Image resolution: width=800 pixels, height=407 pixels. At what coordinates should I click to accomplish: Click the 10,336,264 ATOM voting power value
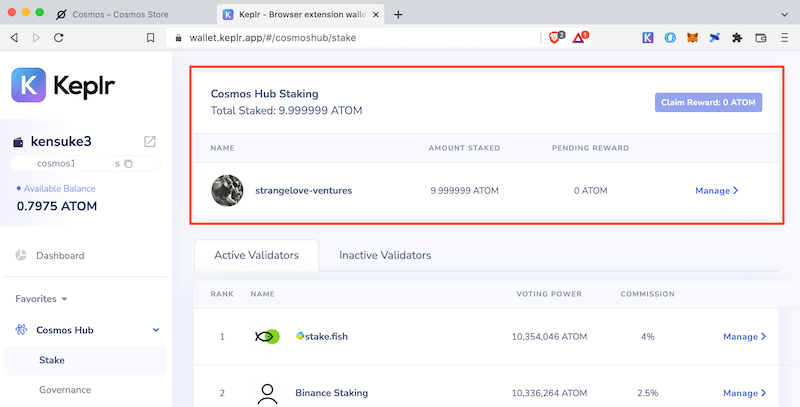pyautogui.click(x=549, y=393)
